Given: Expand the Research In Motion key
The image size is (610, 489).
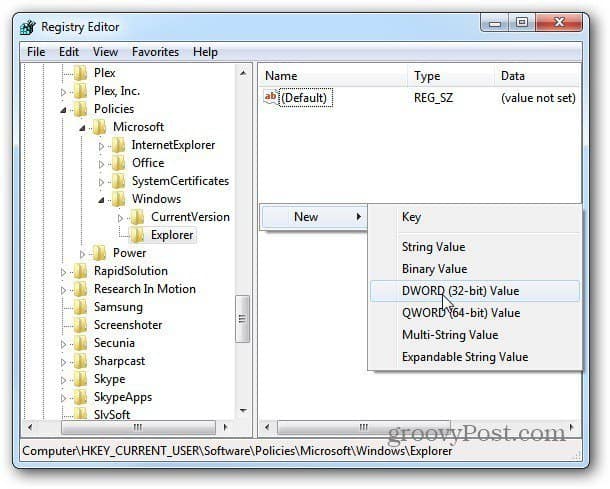Looking at the screenshot, I should [63, 290].
